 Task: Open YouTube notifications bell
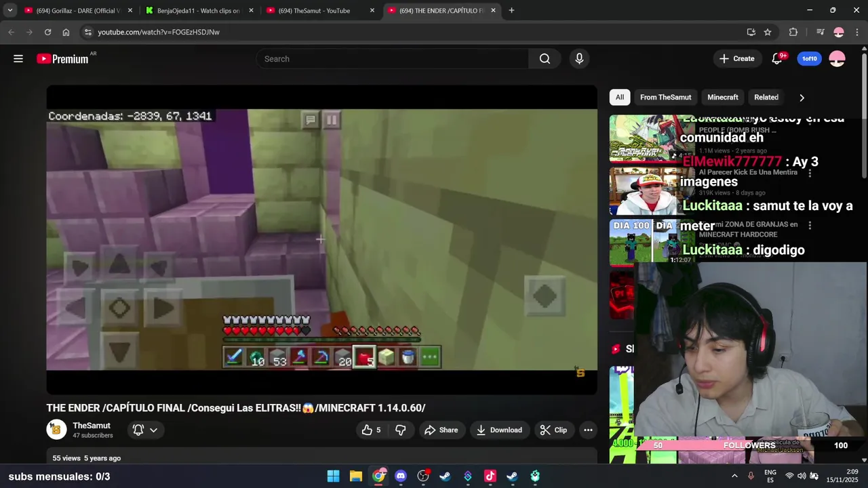click(777, 59)
